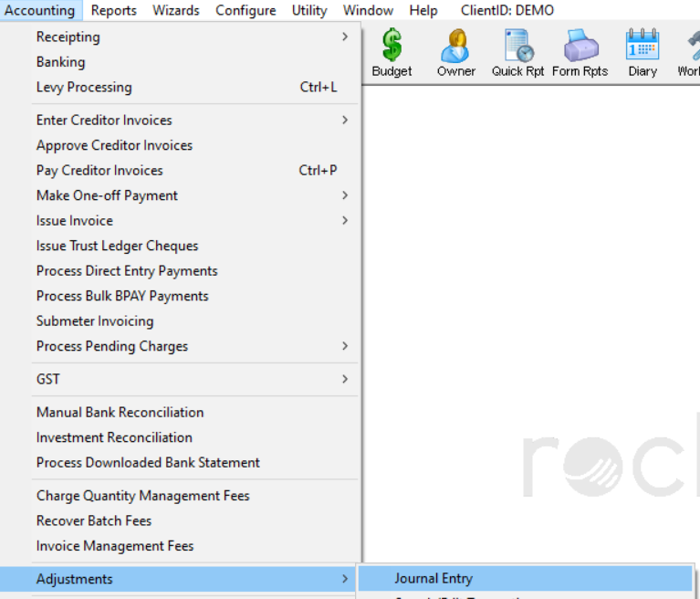Choose Banking from the menu

tap(180, 62)
